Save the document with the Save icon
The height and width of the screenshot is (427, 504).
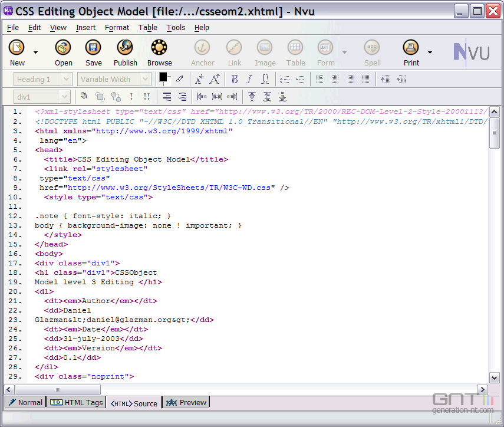[x=93, y=48]
